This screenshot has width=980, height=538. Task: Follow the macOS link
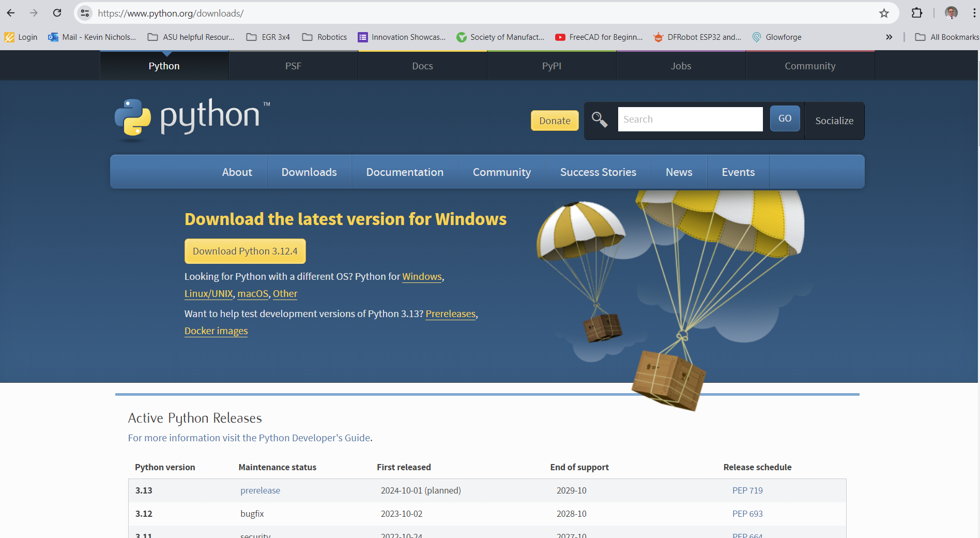tap(253, 293)
